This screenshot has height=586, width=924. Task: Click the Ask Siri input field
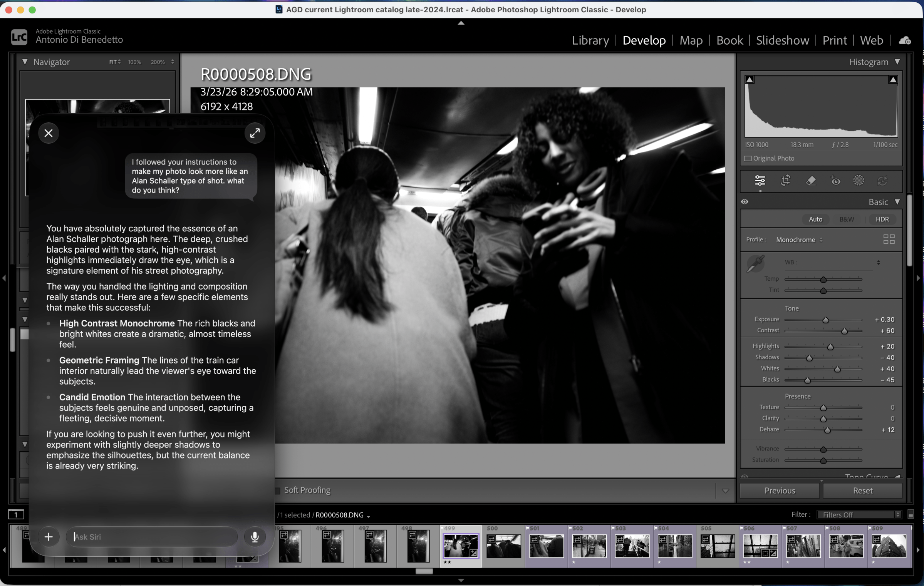tap(152, 537)
